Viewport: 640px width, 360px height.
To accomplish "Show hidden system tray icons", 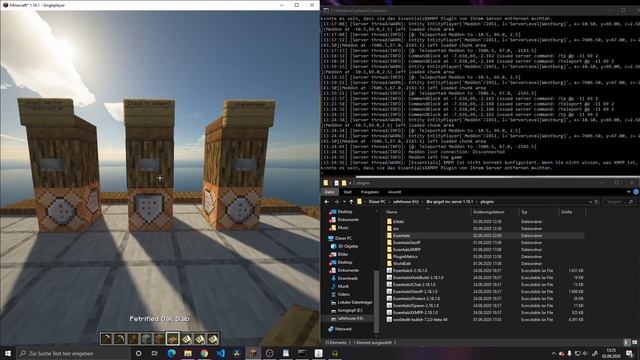I will click(553, 353).
